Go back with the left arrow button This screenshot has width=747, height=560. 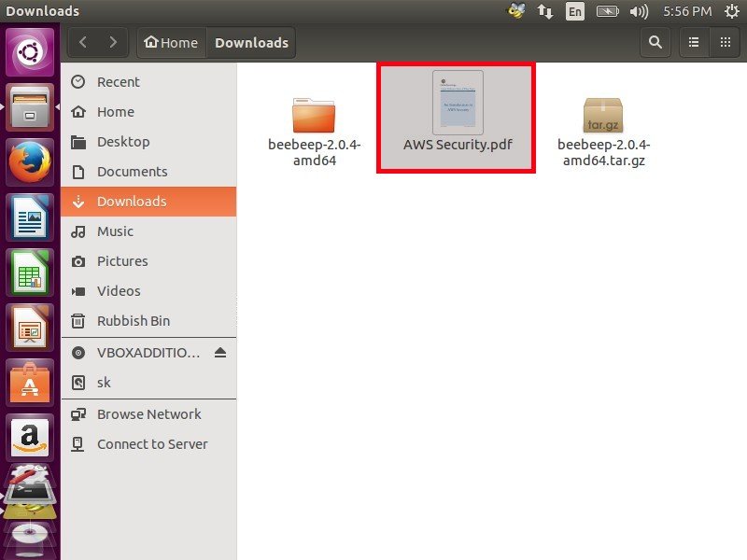83,42
